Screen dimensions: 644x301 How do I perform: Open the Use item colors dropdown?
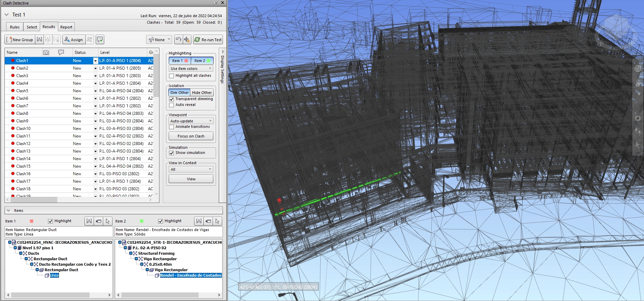coord(191,69)
